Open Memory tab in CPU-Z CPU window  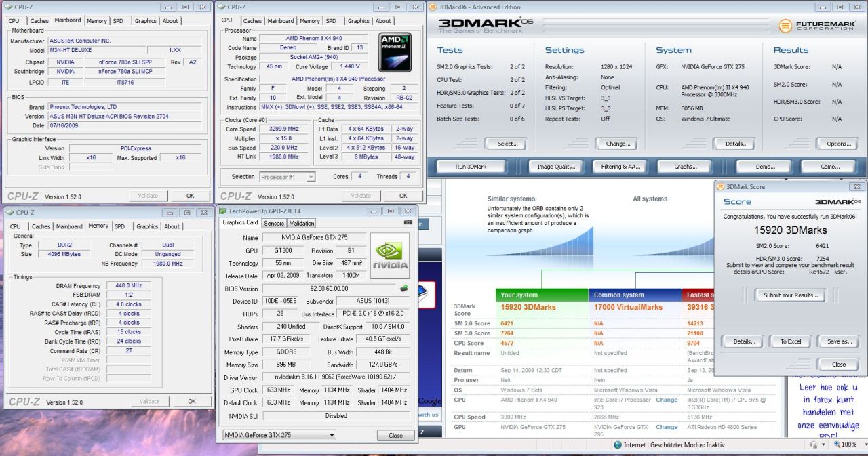click(310, 21)
